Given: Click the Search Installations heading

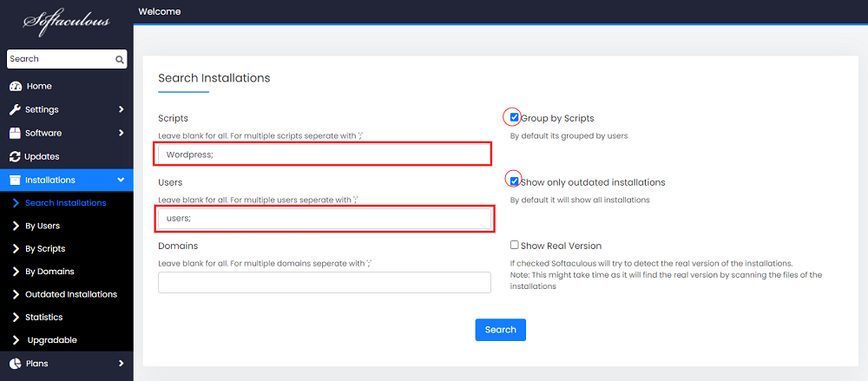Looking at the screenshot, I should 214,78.
